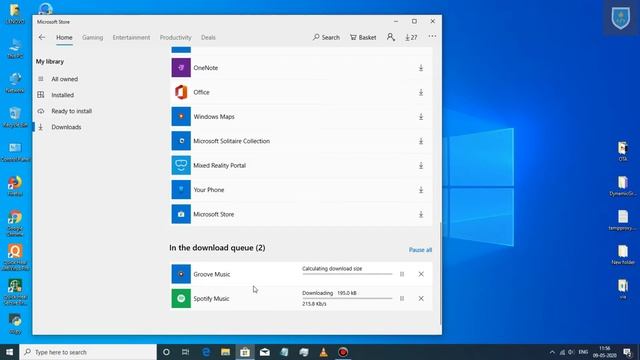Screen dimensions: 640x360
Task: Go back with the Store back arrow
Action: click(42, 37)
